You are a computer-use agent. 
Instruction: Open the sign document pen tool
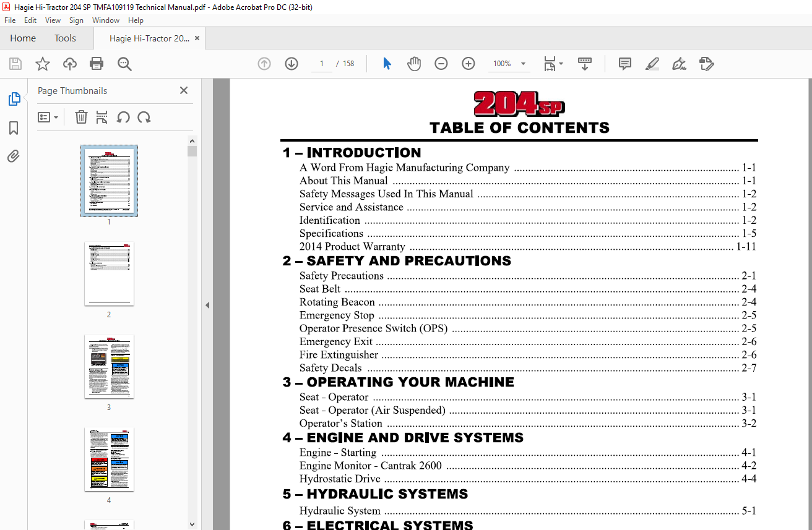[x=679, y=64]
